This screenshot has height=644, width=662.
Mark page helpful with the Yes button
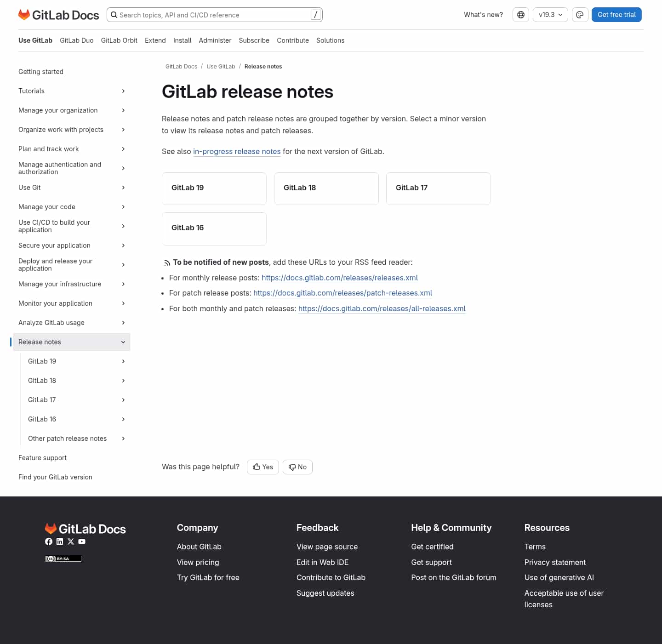tap(263, 467)
